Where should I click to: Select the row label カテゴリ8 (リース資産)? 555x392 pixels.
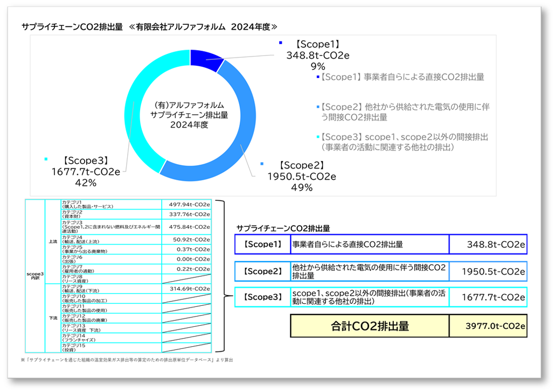pyautogui.click(x=111, y=279)
